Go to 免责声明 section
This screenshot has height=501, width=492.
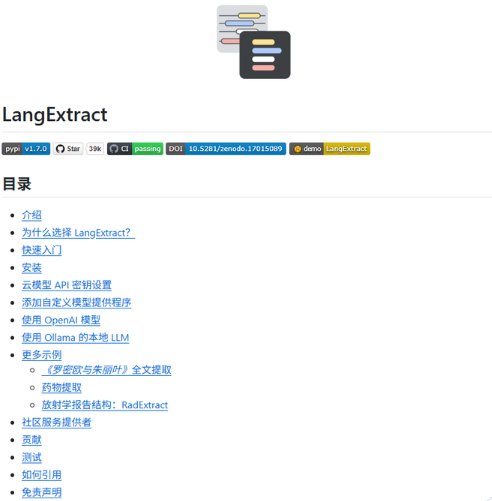(42, 492)
